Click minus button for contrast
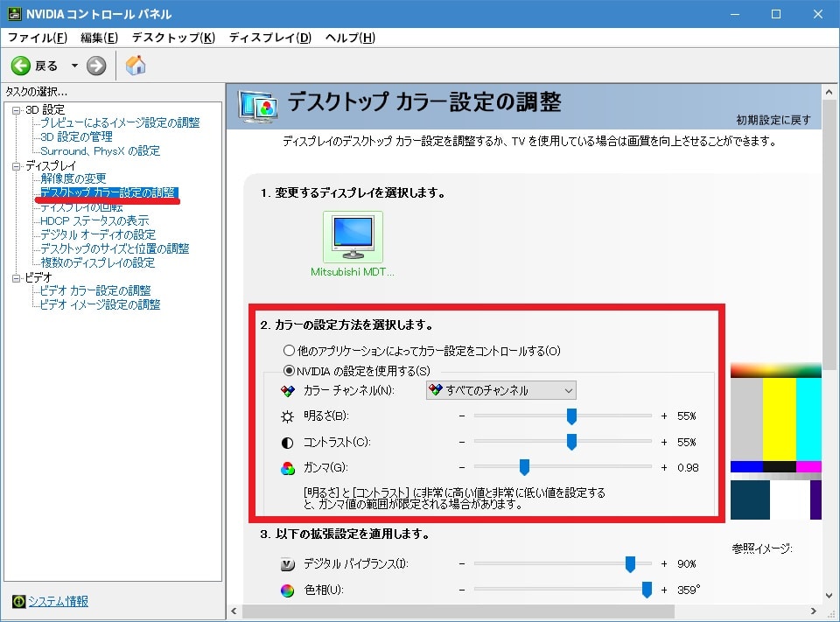Viewport: 840px width, 622px height. point(462,442)
